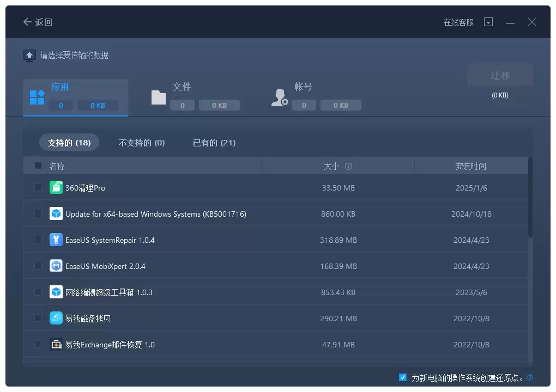Disable 为新电脑的操作系统创建还原点 option
This screenshot has height=392, width=556.
tap(403, 377)
